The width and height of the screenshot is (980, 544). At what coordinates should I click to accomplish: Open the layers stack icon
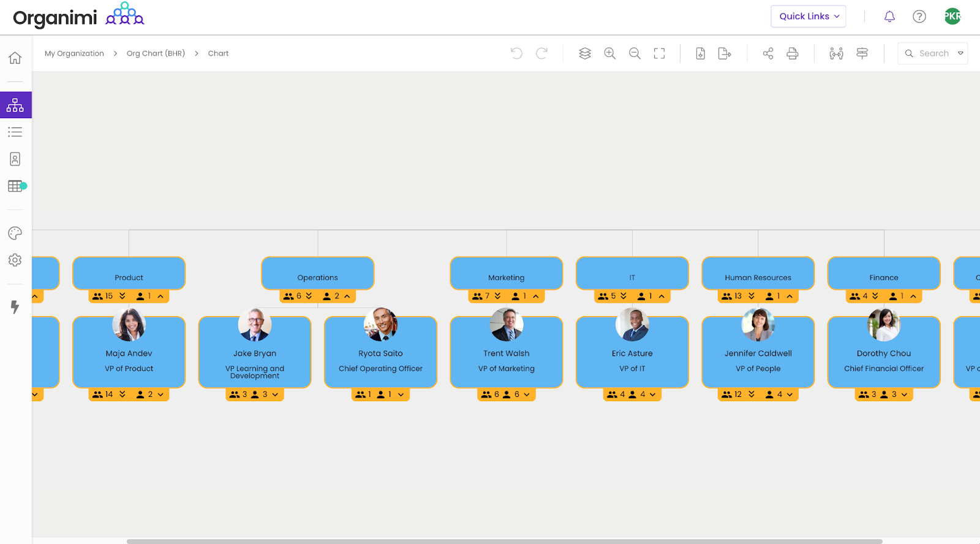point(585,53)
